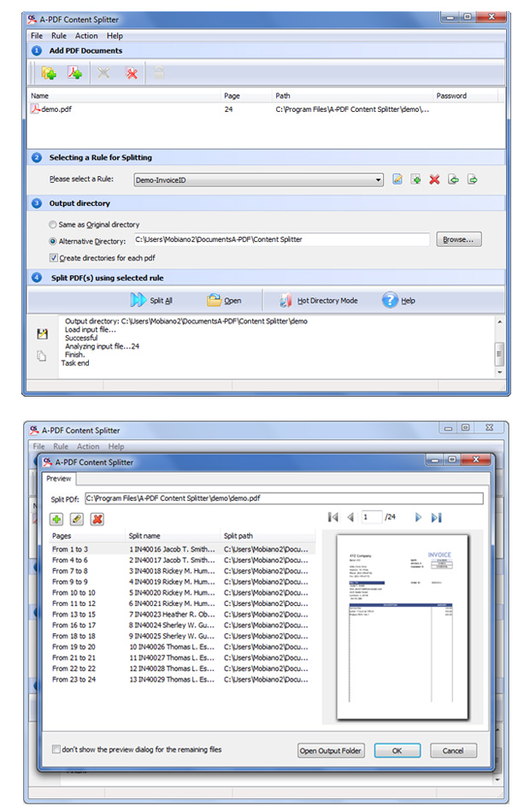Select split name 3 IN40018 Rickey M.
530x812 pixels.
(172, 571)
